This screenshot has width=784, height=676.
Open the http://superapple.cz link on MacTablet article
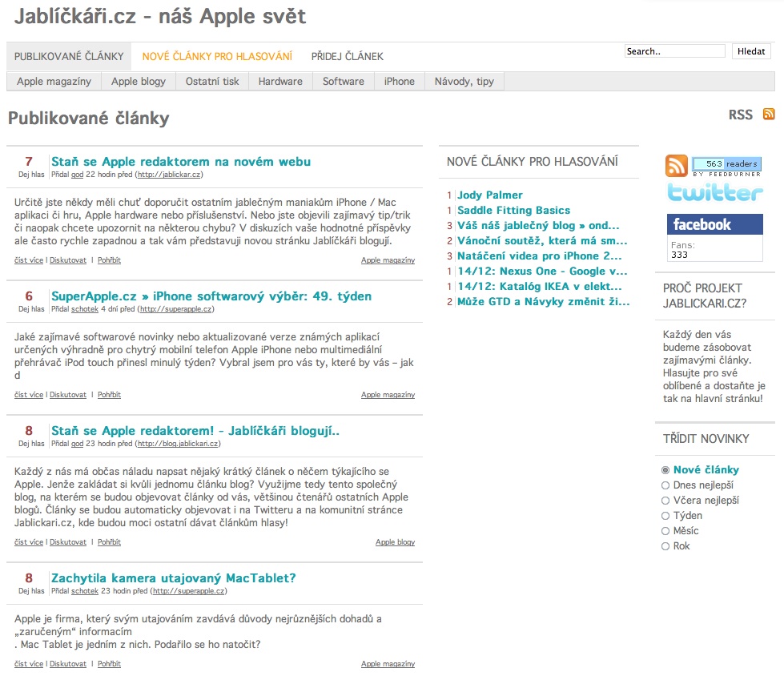click(188, 591)
